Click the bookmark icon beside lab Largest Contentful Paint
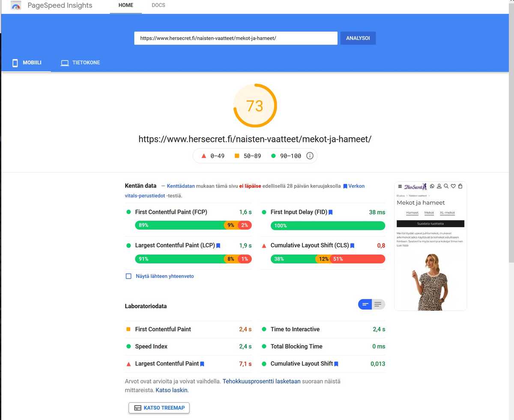Viewport: 514px width, 420px height. pos(202,364)
